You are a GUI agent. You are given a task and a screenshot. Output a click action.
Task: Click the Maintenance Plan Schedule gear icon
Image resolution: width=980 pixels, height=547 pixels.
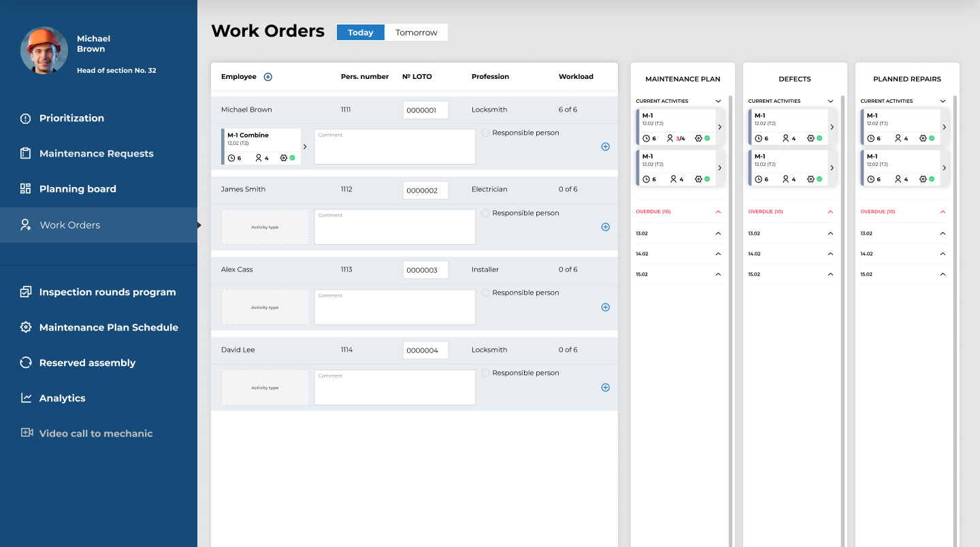[x=26, y=327]
